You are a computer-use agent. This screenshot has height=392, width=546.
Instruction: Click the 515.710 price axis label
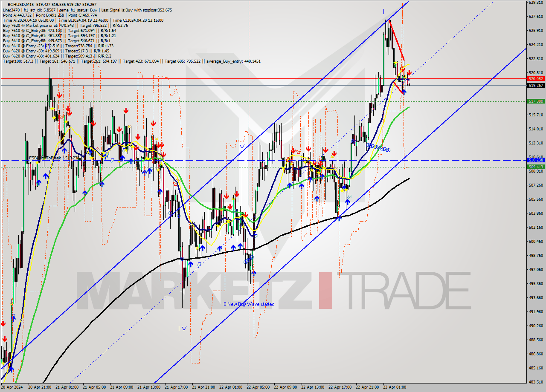536,115
